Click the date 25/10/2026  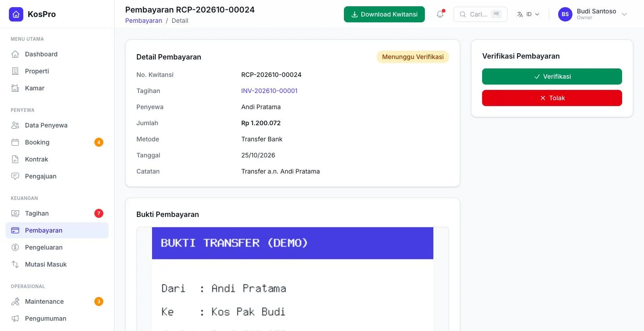click(x=258, y=155)
